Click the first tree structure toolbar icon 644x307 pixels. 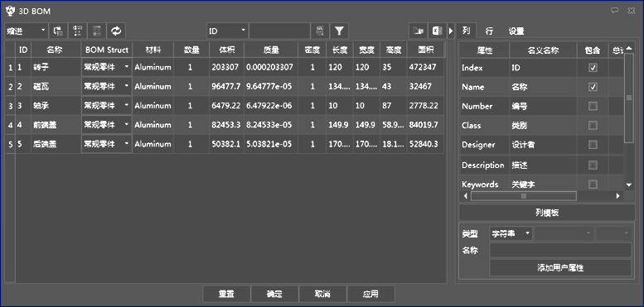(x=58, y=31)
